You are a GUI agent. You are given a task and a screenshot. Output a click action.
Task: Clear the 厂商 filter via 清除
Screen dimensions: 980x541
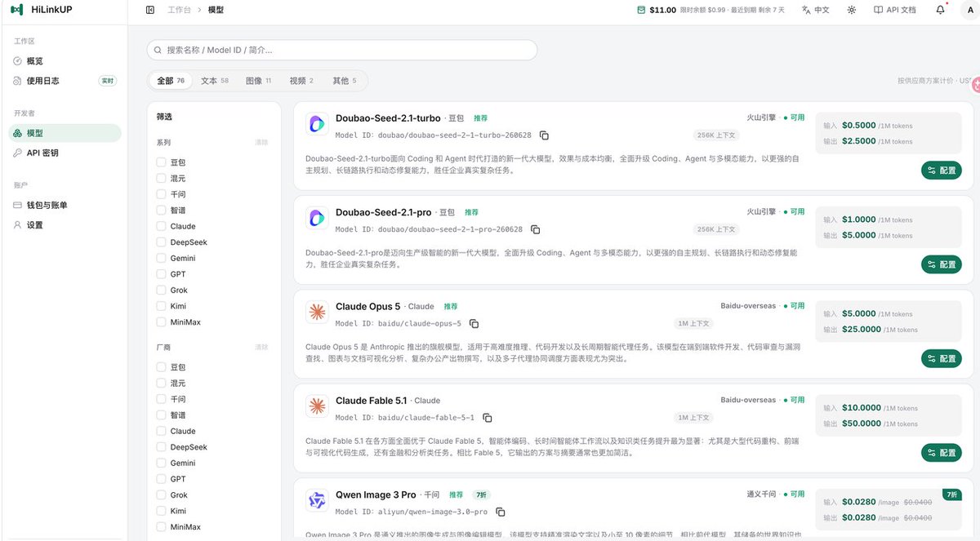point(261,347)
